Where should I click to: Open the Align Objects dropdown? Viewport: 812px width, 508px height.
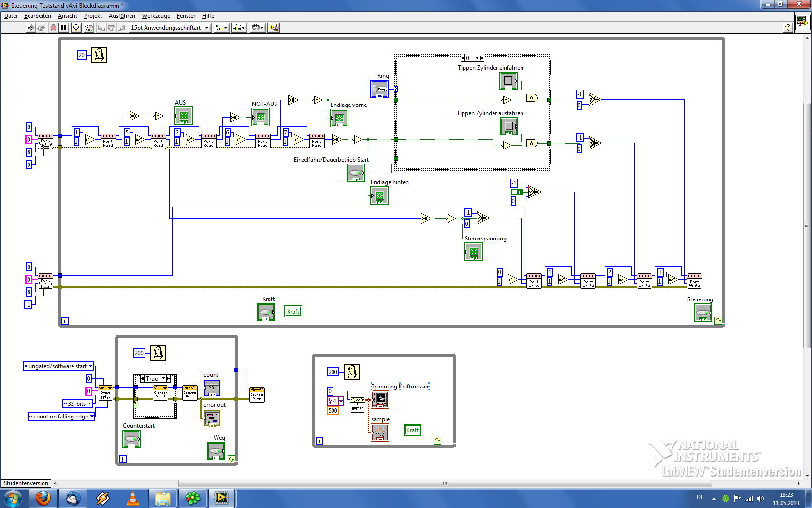[221, 28]
